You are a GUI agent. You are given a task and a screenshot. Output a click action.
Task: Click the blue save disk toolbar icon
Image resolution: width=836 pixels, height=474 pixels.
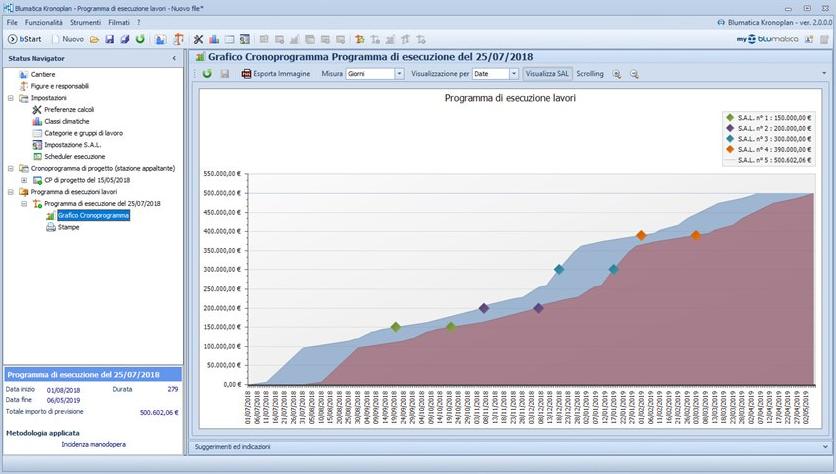coord(110,39)
